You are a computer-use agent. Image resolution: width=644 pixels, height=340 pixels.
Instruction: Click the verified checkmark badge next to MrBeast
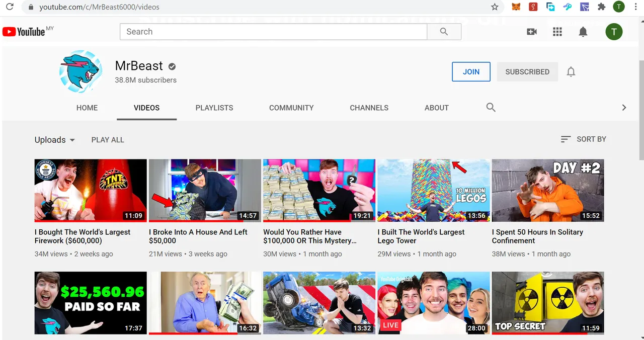click(172, 66)
